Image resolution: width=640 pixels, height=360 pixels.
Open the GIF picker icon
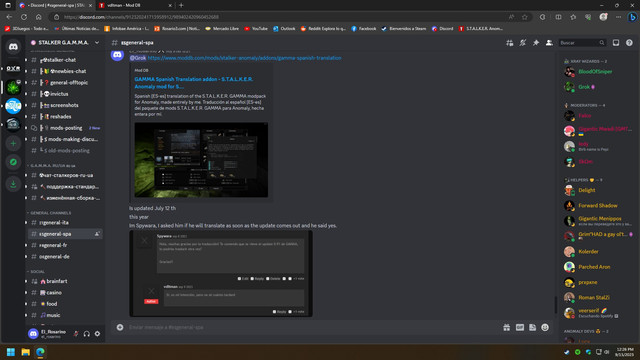520,327
